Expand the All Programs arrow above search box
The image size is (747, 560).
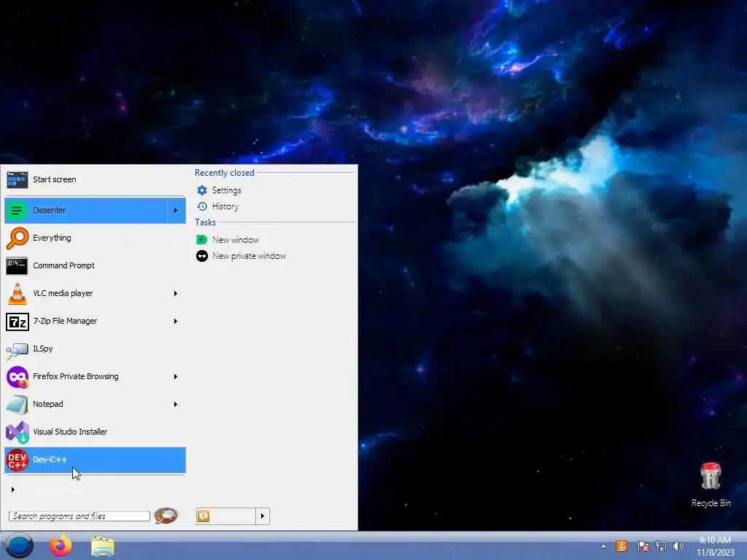[x=13, y=489]
